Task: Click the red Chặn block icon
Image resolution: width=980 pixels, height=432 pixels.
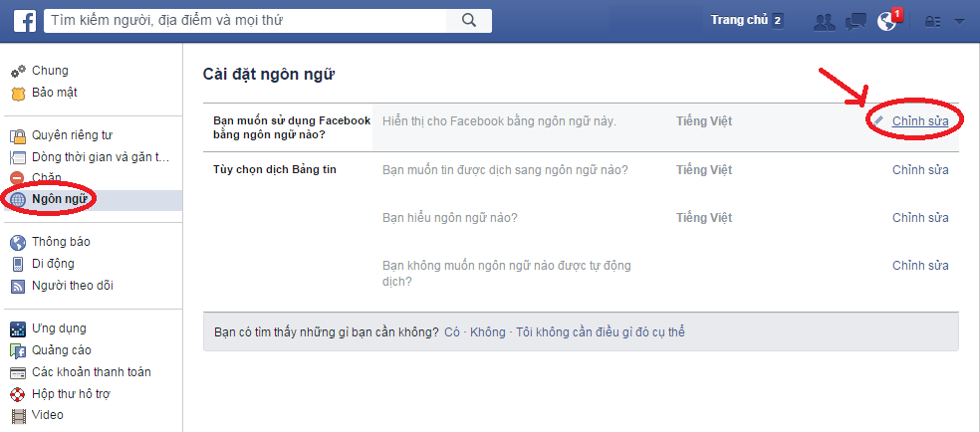Action: [x=19, y=178]
